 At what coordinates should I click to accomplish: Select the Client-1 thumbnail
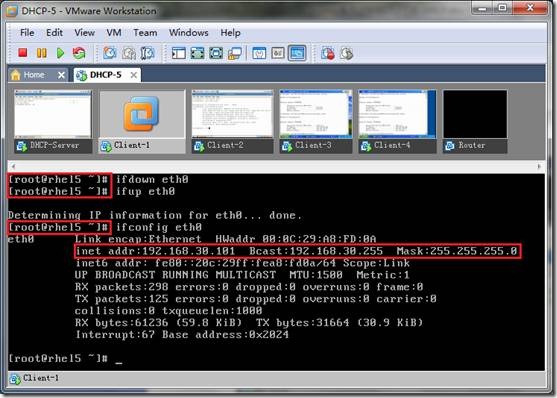click(142, 122)
